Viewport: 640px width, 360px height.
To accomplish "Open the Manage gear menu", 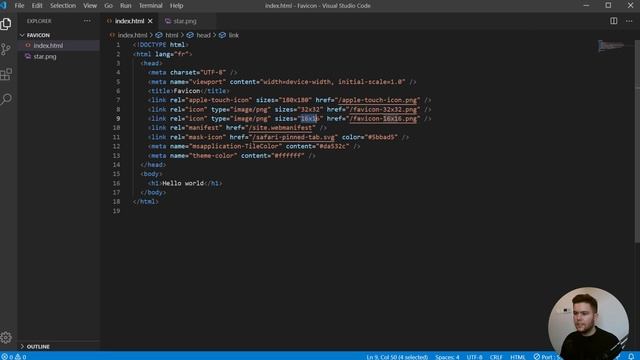I will (6, 338).
